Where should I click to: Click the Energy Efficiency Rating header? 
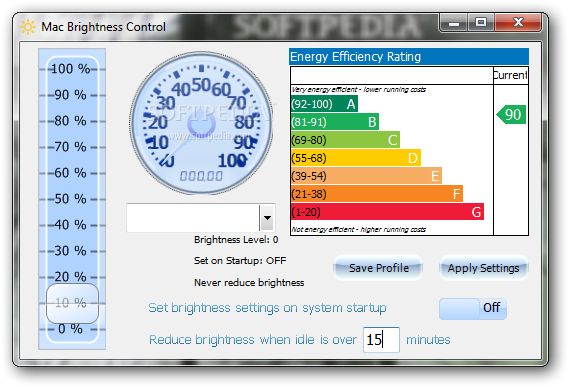(409, 57)
